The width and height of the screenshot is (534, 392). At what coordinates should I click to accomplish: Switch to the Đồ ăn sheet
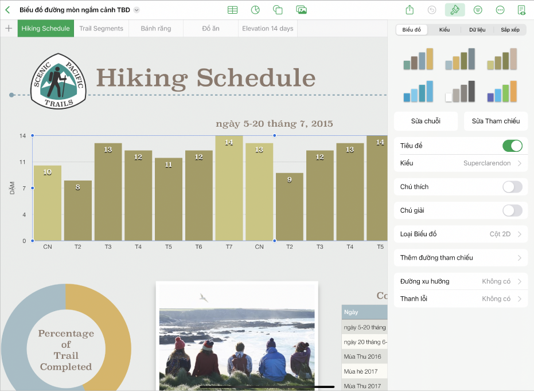point(211,29)
